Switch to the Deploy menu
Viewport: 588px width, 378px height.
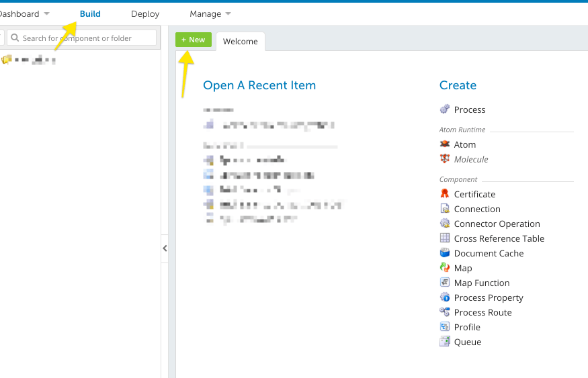(x=145, y=13)
